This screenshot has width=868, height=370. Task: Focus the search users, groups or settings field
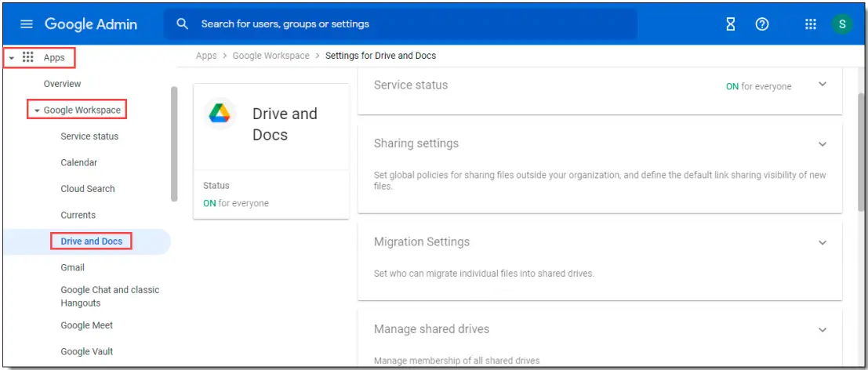(400, 24)
